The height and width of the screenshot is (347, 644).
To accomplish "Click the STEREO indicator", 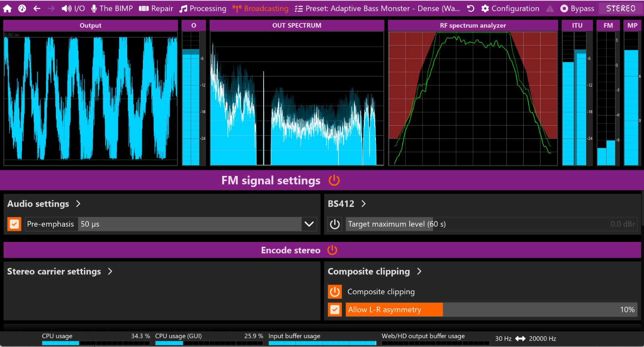I will coord(621,8).
